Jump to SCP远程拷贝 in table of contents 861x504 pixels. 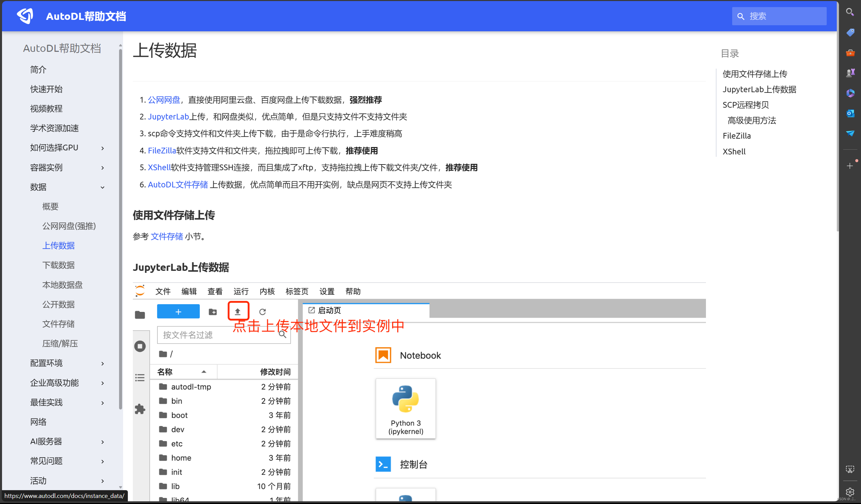746,105
